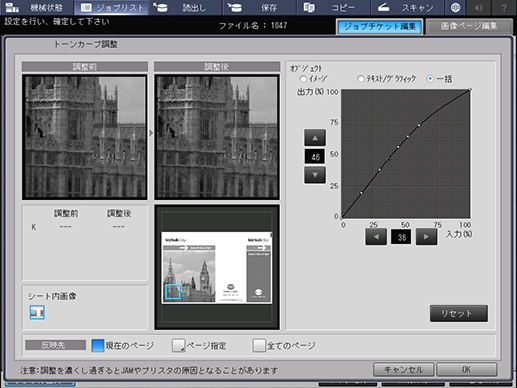The width and height of the screenshot is (517, 388).
Task: Click the input value field showing 36
Action: click(401, 237)
